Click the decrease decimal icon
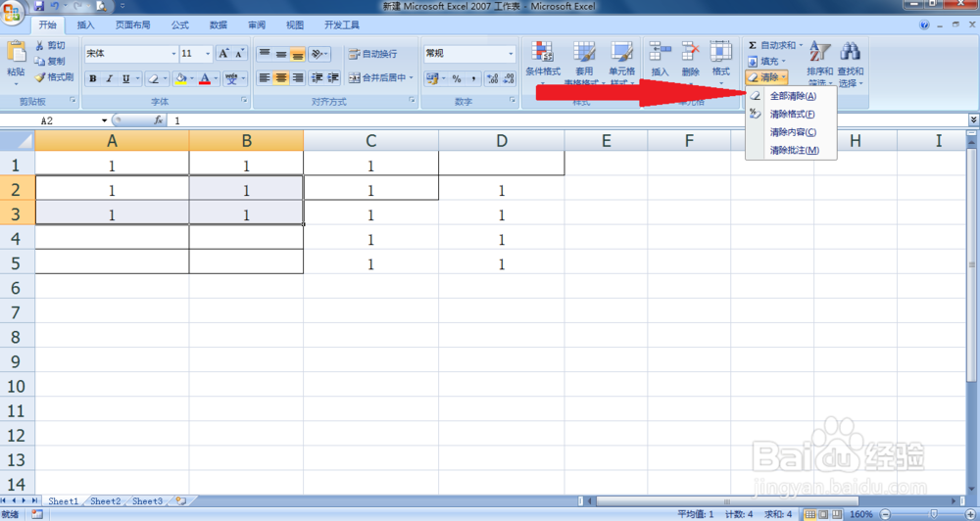 pos(509,78)
